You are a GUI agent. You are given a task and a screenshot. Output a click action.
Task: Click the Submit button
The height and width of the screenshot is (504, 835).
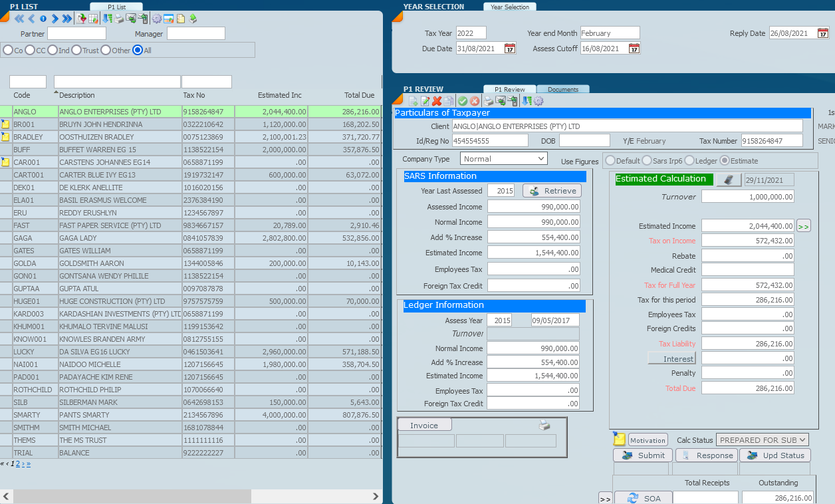click(x=642, y=455)
